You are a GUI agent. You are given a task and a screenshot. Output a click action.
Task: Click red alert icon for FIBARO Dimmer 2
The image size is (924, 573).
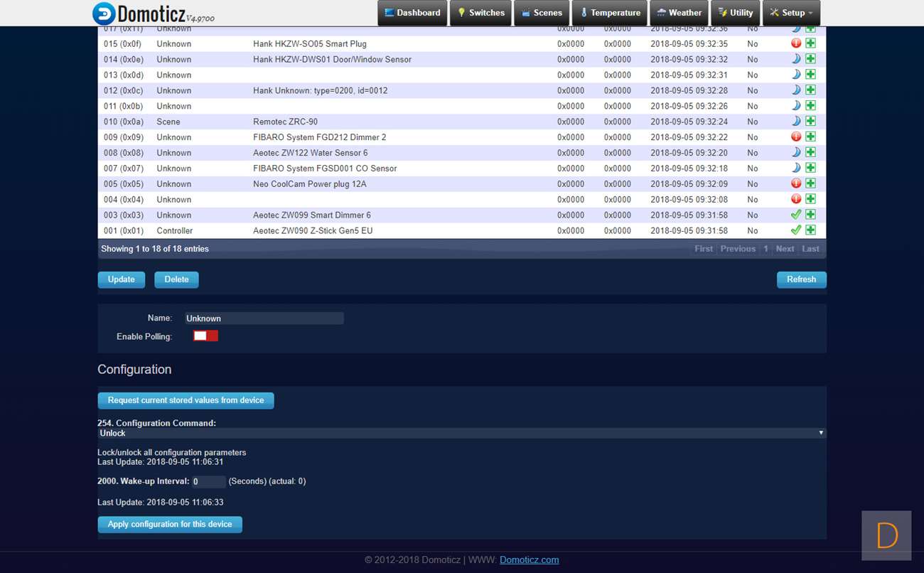pyautogui.click(x=796, y=136)
